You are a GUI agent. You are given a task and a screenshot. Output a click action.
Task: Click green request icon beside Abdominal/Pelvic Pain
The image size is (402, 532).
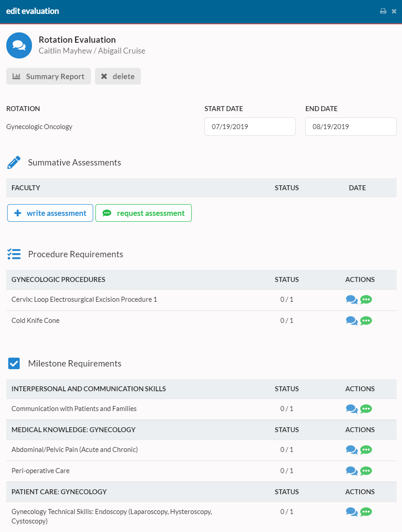(x=366, y=450)
